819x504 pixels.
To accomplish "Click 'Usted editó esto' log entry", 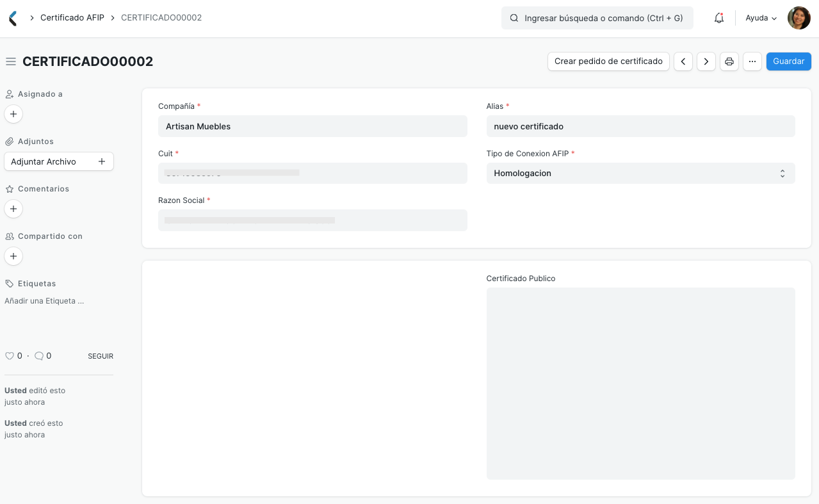I will (x=35, y=396).
